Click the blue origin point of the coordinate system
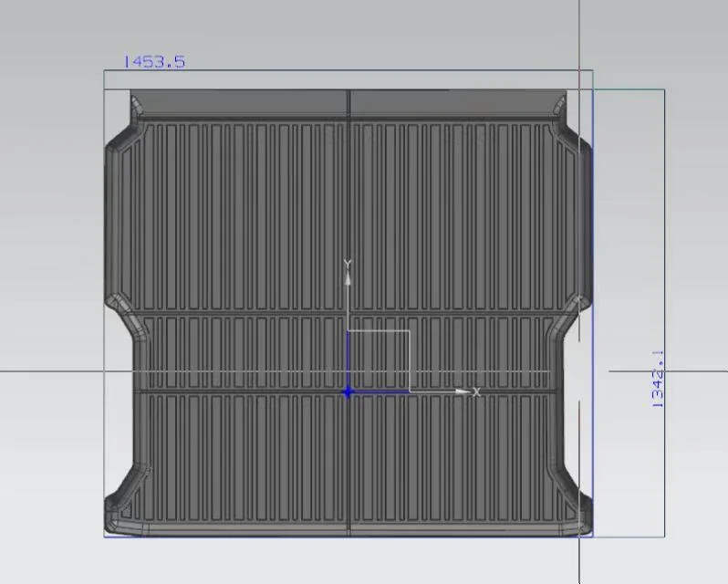 click(x=348, y=392)
